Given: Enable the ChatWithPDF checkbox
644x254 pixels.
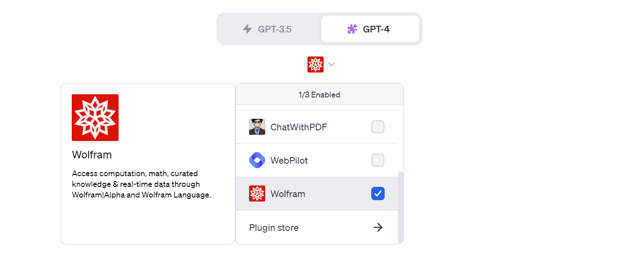Looking at the screenshot, I should pyautogui.click(x=378, y=127).
